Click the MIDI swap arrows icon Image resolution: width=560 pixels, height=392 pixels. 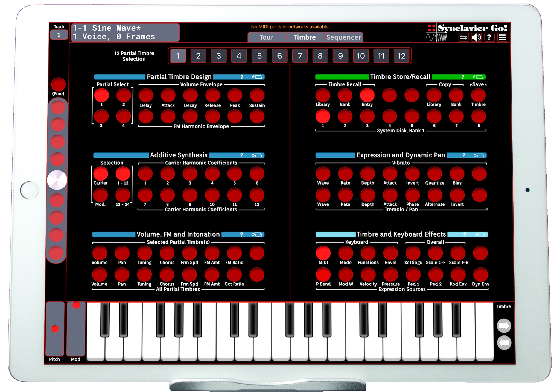(x=463, y=37)
